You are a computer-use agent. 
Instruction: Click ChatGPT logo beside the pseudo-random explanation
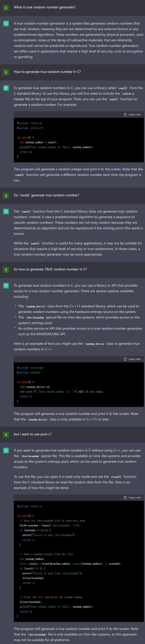(6, 211)
